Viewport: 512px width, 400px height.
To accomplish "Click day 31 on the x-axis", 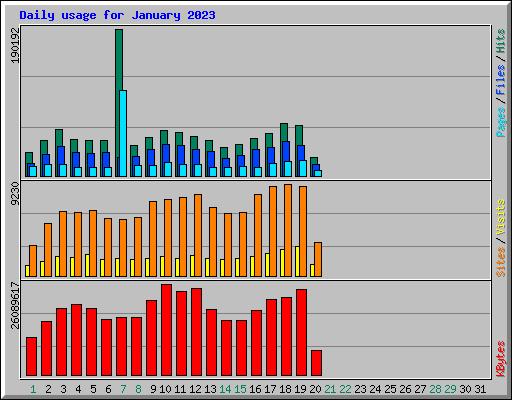I will point(480,389).
